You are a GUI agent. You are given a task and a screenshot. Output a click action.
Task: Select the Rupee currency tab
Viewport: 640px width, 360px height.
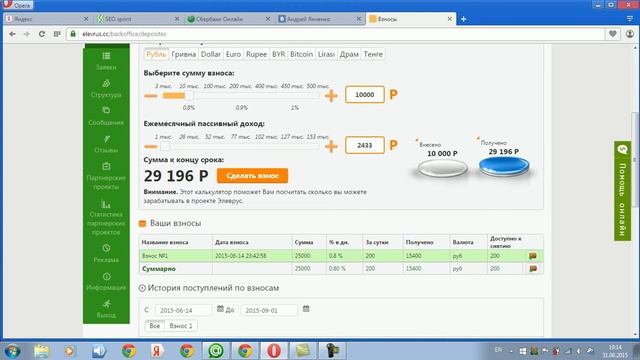256,54
